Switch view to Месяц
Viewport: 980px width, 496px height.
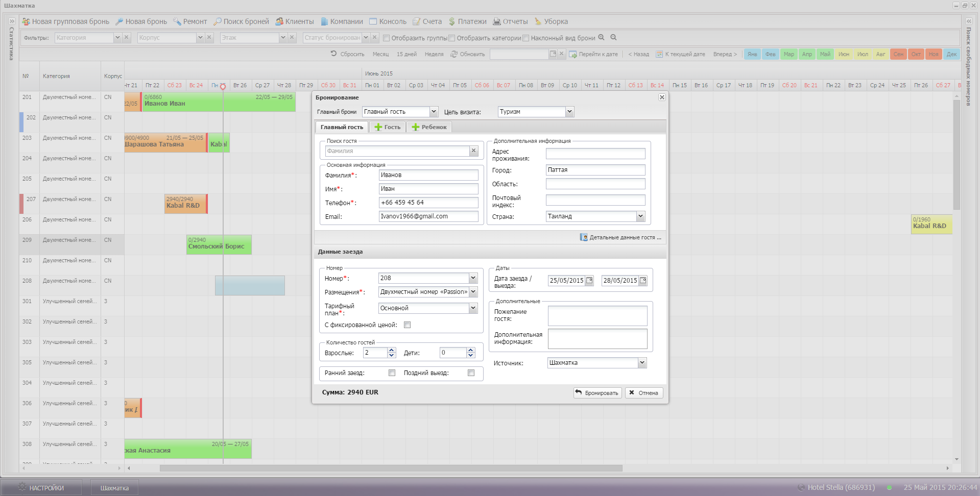point(380,54)
